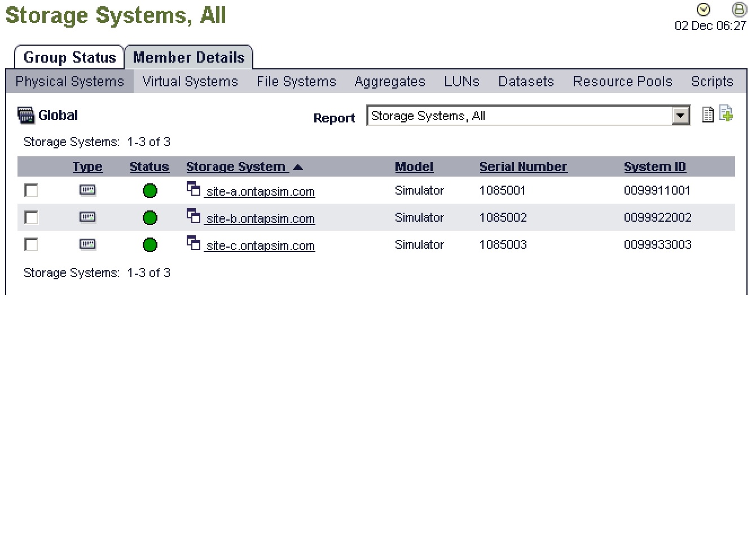Check the box for site-b.ontapsim.com
Viewport: 756px width, 558px height.
click(x=32, y=218)
